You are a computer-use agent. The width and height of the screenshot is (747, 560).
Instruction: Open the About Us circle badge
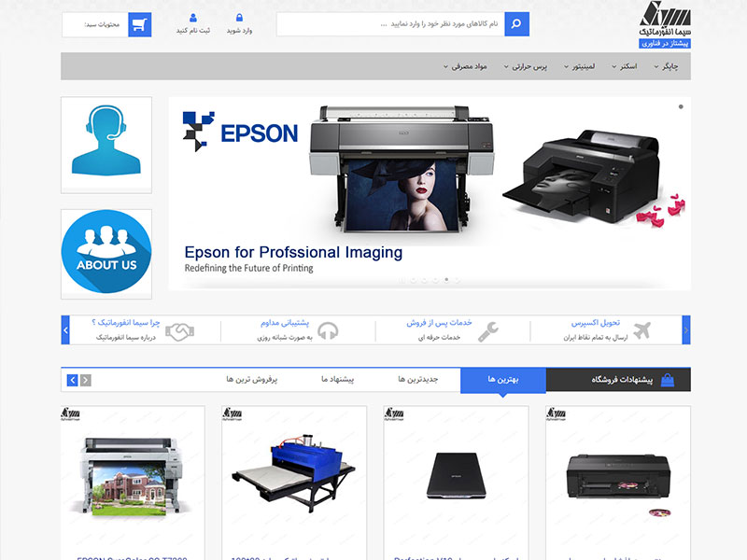tap(106, 252)
